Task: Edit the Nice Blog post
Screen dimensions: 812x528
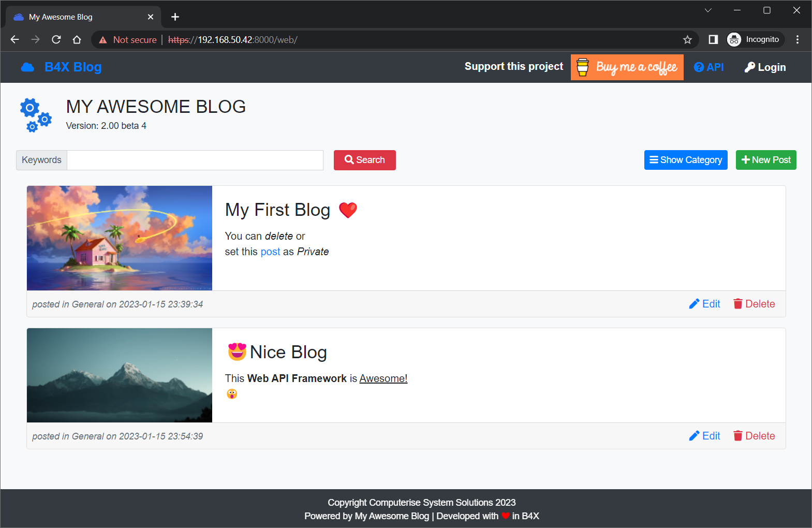Action: coord(704,436)
